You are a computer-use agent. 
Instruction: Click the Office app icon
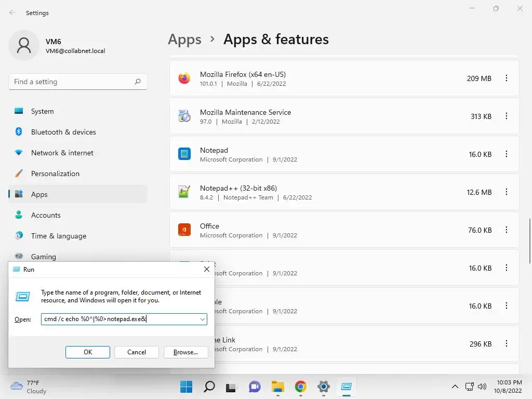(184, 230)
